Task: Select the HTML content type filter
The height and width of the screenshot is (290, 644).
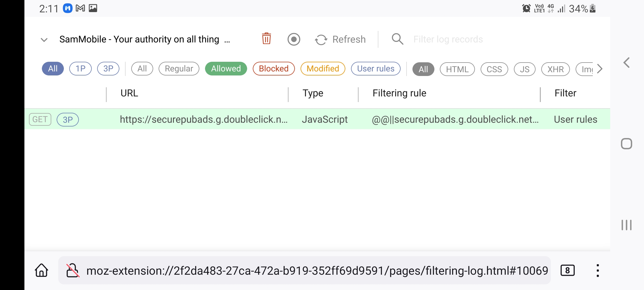Action: click(x=457, y=69)
